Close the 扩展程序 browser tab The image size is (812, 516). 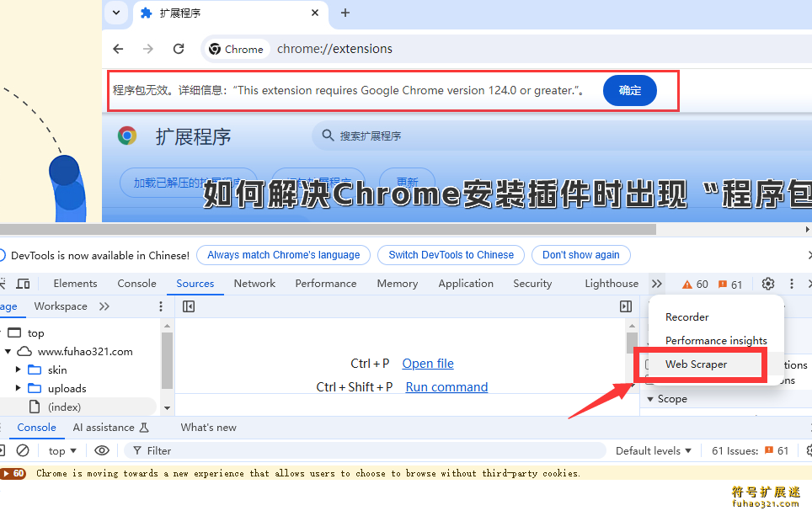[315, 13]
